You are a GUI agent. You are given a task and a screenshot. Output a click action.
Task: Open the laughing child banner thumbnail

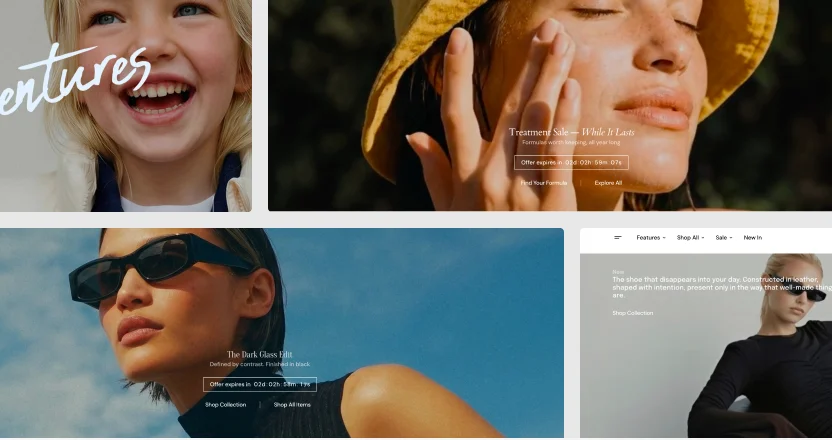[126, 106]
